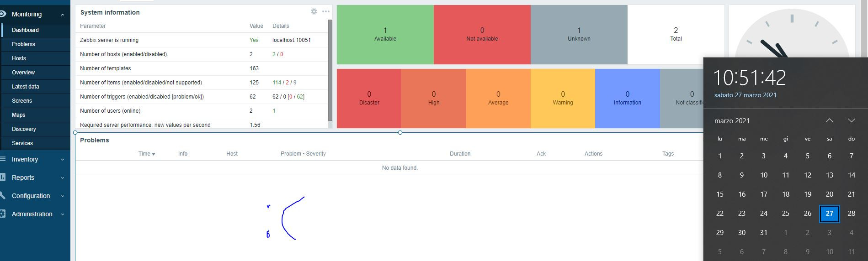Select day 1 of marzo
The height and width of the screenshot is (261, 868).
720,156
